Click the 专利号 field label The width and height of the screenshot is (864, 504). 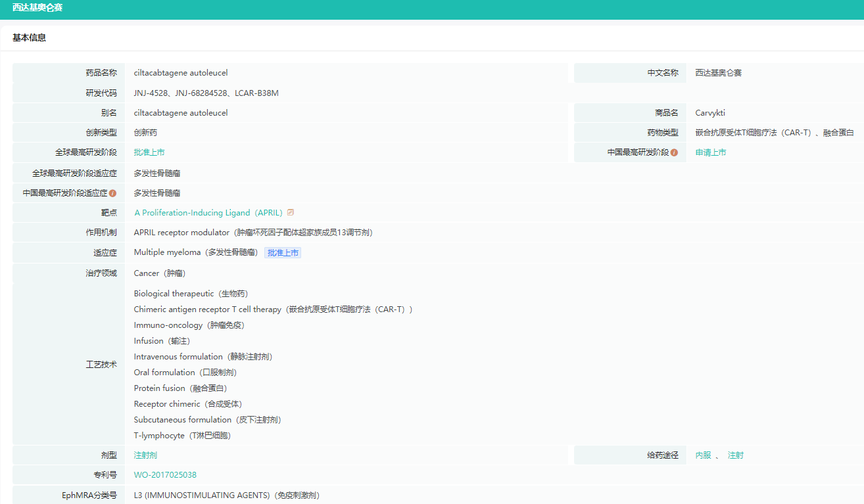click(x=105, y=475)
